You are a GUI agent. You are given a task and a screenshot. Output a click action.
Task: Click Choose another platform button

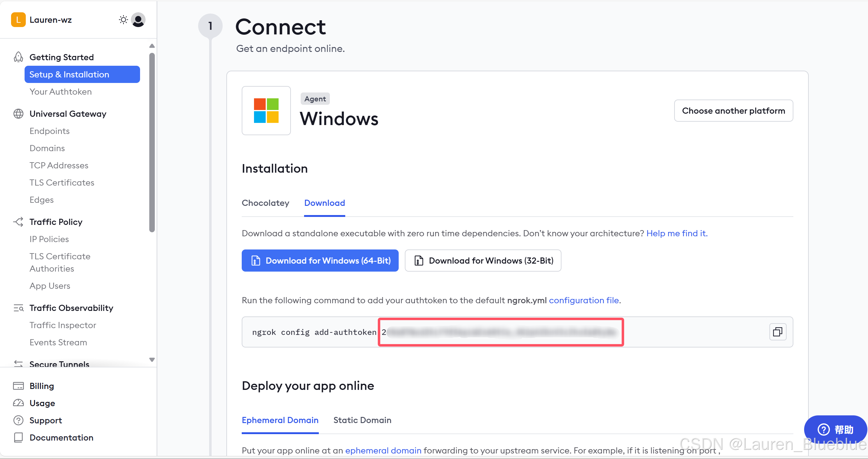coord(733,111)
